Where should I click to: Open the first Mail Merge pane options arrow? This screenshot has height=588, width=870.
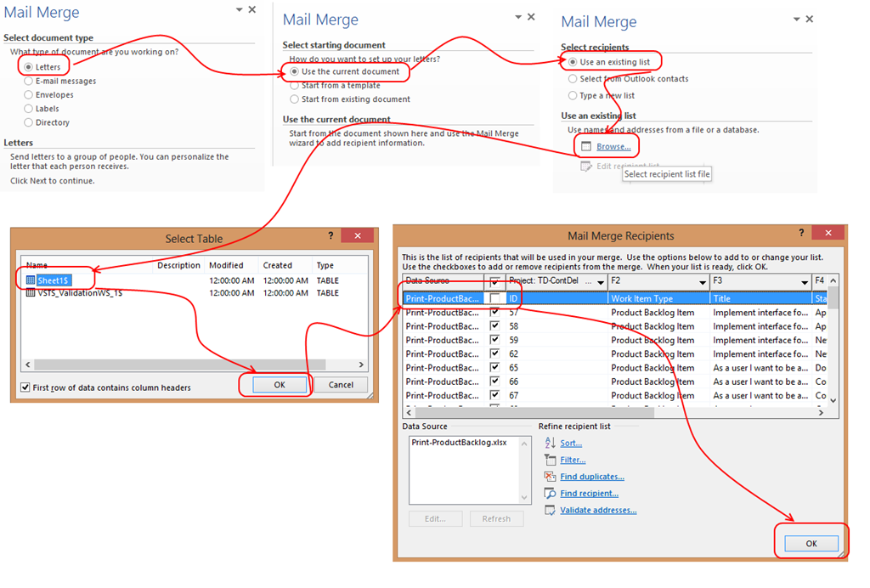point(237,9)
